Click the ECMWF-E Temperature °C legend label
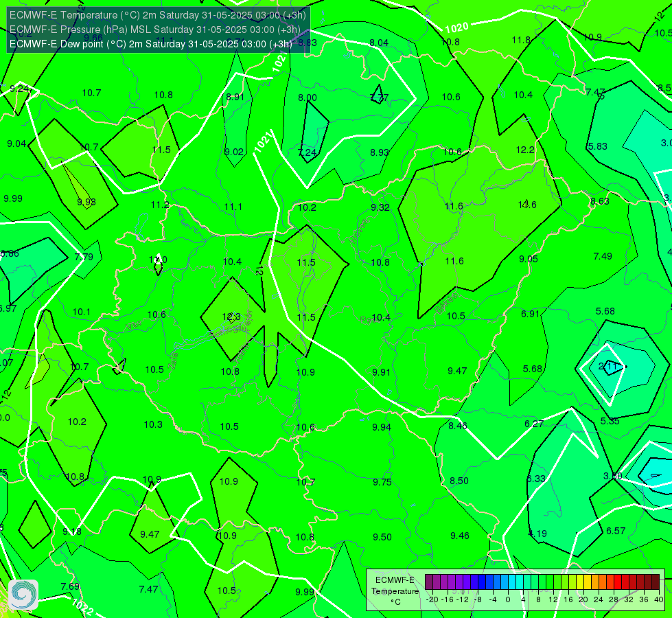The width and height of the screenshot is (672, 618). coord(395,591)
